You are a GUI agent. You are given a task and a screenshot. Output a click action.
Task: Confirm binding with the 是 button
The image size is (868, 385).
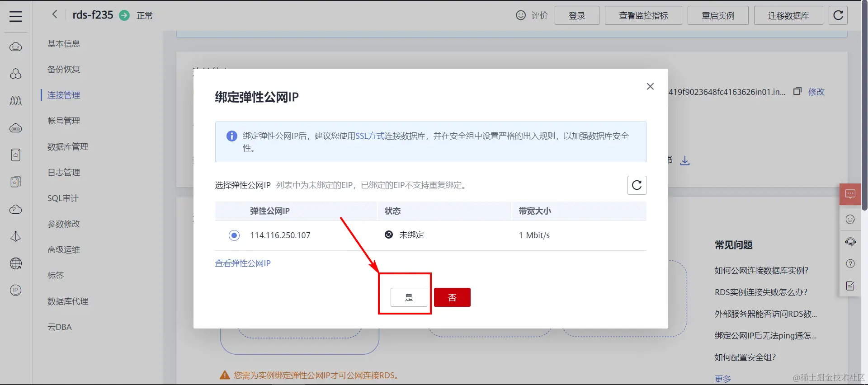click(x=409, y=297)
